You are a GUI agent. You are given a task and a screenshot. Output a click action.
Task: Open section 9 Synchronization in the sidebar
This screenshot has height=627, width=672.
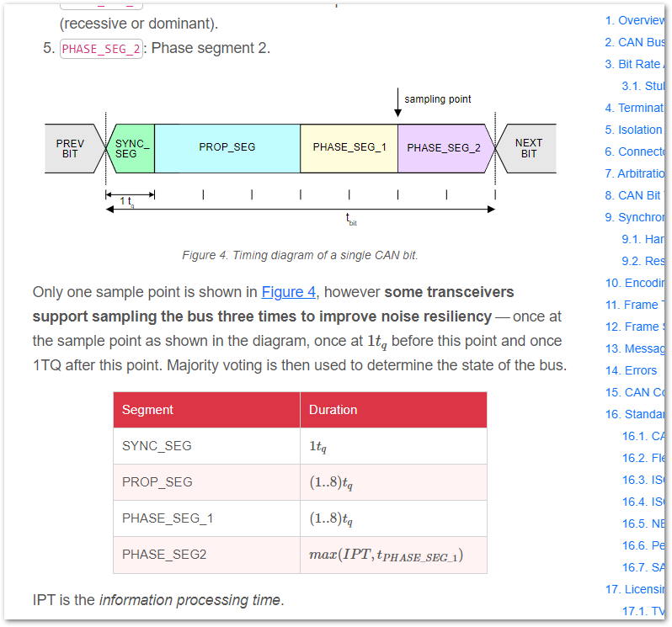click(x=634, y=217)
